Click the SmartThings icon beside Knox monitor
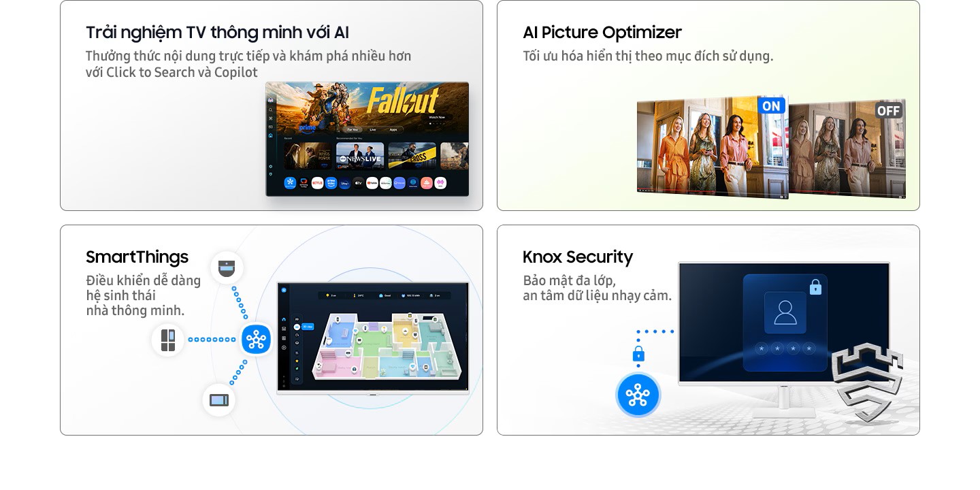Screen dimensions: 980x490 638,395
